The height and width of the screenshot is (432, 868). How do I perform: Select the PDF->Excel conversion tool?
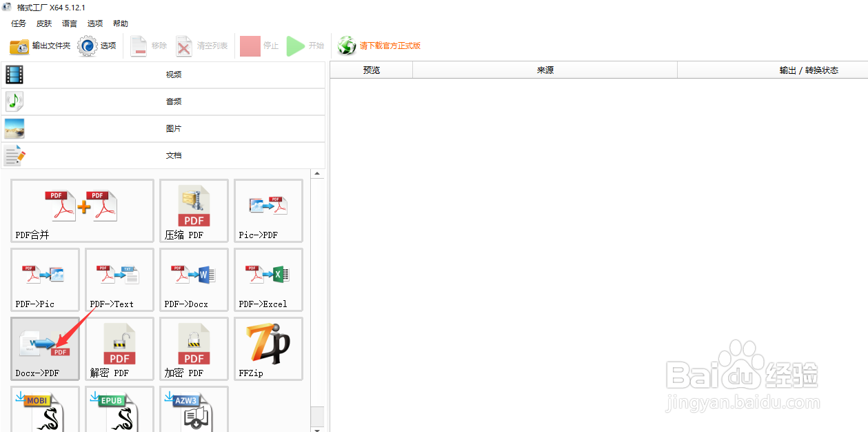pyautogui.click(x=268, y=279)
